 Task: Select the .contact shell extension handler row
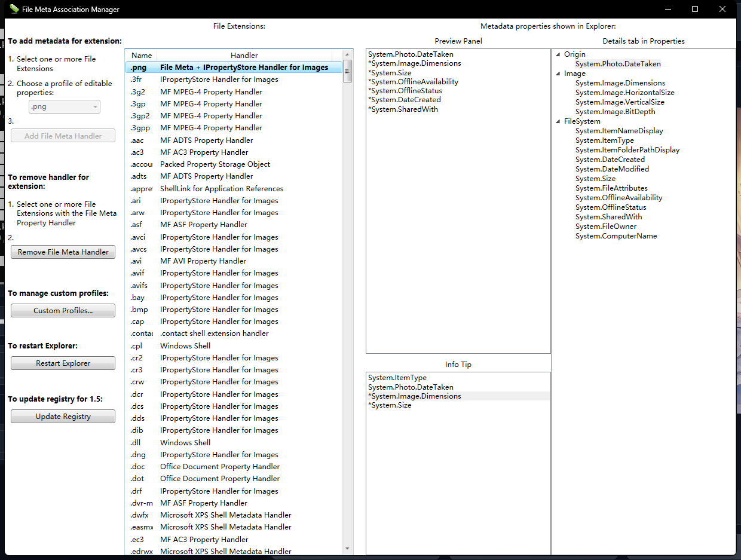tap(235, 333)
